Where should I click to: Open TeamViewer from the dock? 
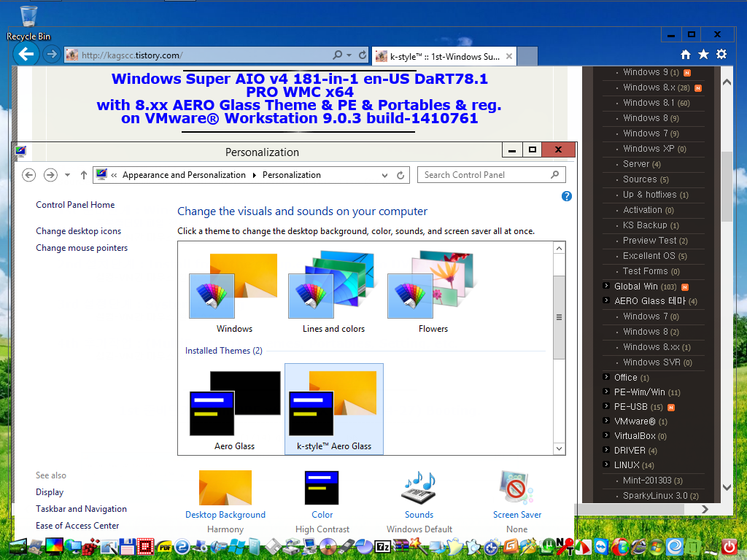tap(601, 547)
